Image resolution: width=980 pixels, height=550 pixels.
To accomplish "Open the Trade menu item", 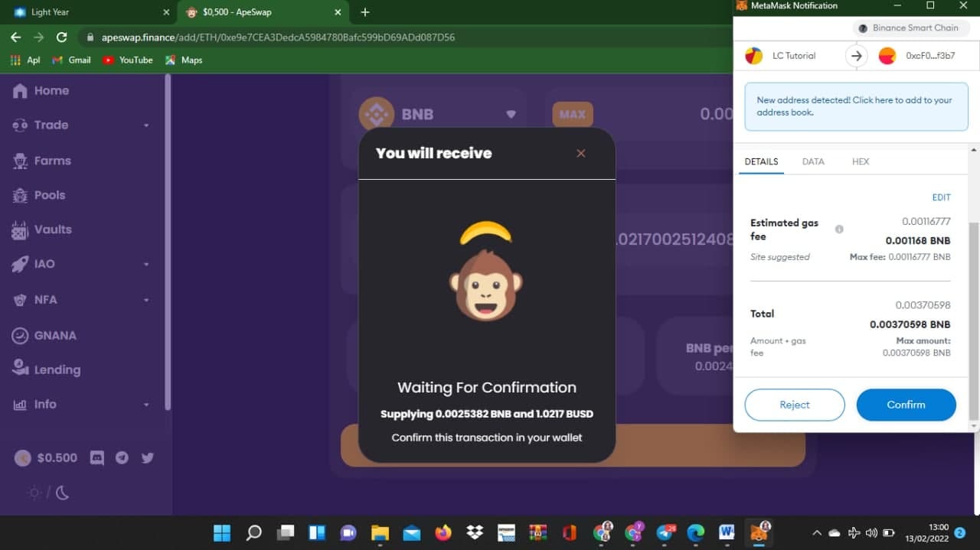I will pos(51,125).
